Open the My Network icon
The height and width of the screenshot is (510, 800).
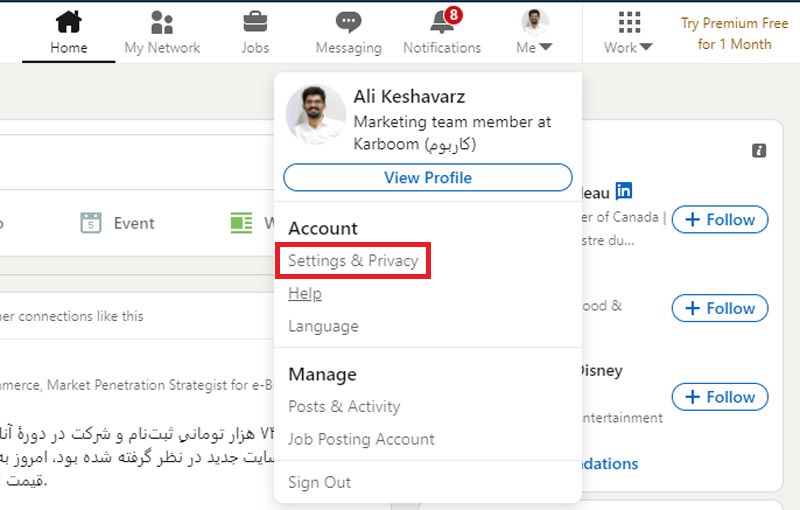(x=162, y=22)
